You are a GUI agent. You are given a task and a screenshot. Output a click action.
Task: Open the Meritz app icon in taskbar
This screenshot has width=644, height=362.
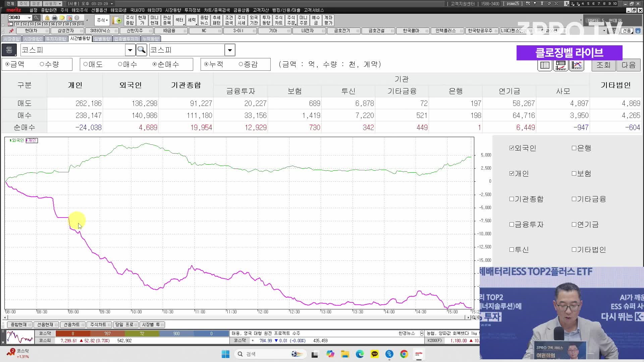pyautogui.click(x=419, y=354)
